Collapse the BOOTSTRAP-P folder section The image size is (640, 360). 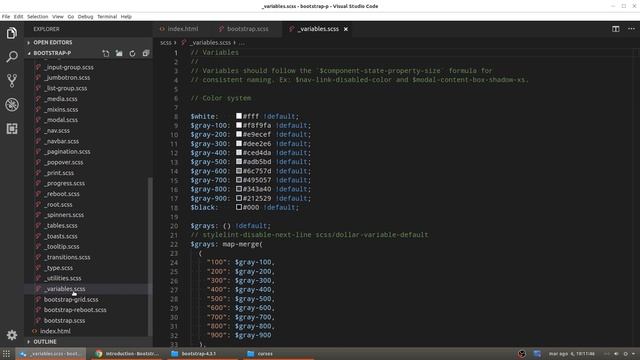coord(52,53)
